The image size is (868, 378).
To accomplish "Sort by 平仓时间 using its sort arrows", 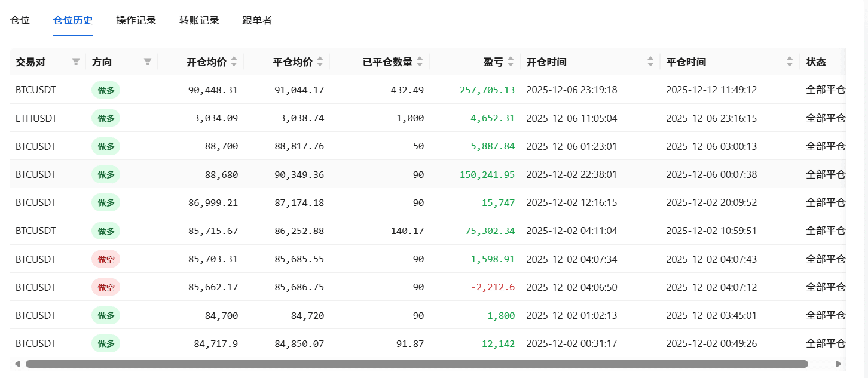I will pyautogui.click(x=790, y=62).
